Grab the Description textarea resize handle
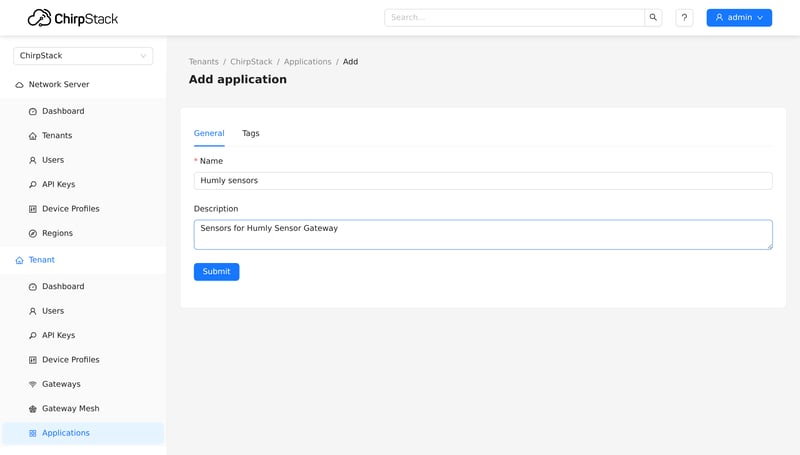 (769, 246)
